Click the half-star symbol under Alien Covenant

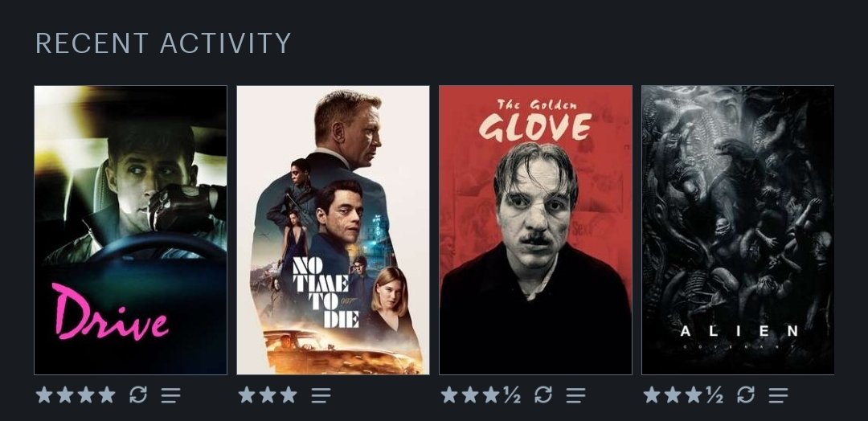click(714, 394)
